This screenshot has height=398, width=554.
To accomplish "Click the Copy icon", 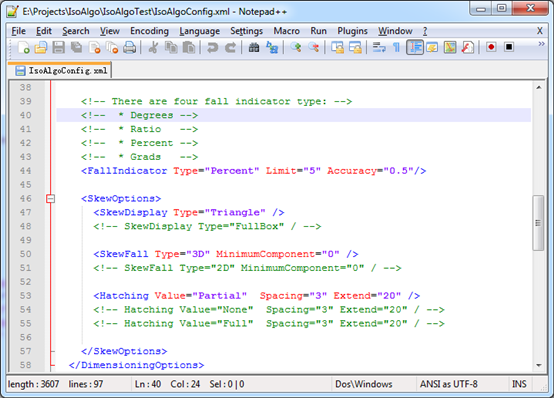I will 171,47.
